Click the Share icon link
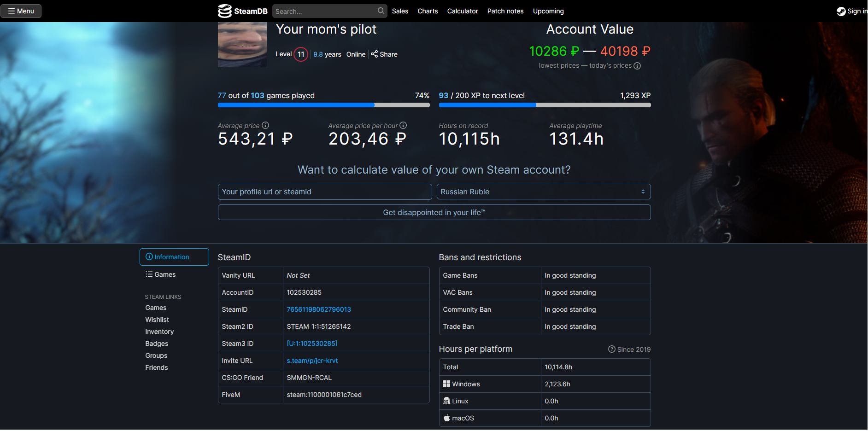 [384, 54]
